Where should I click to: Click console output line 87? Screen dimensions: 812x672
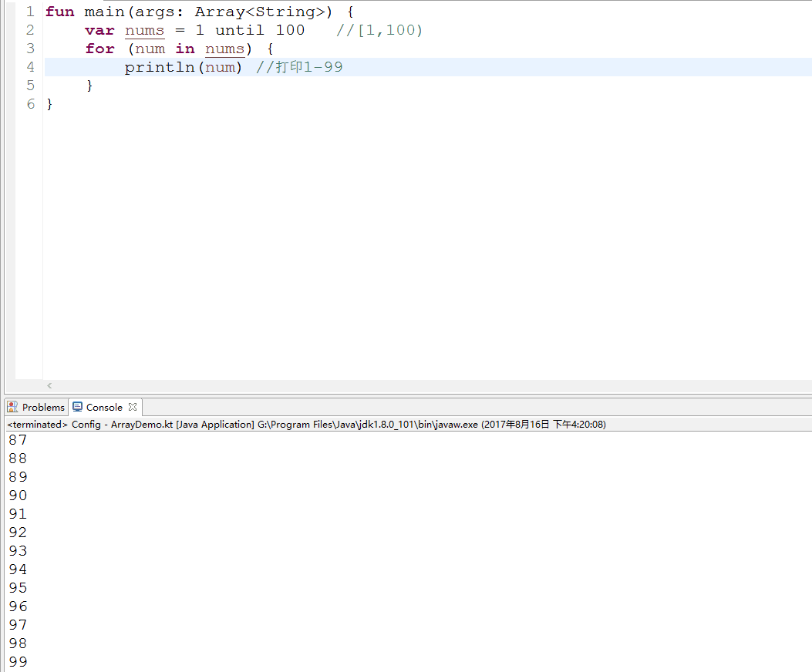(x=18, y=440)
